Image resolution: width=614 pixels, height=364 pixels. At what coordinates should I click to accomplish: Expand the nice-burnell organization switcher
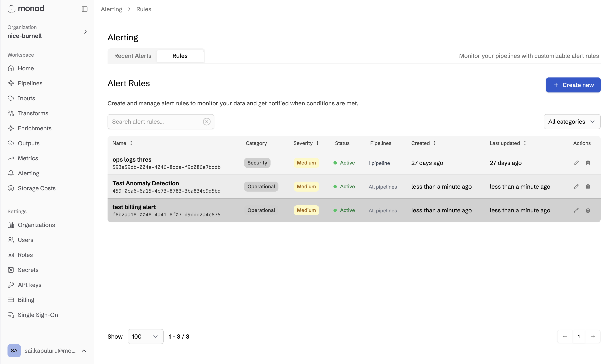85,32
